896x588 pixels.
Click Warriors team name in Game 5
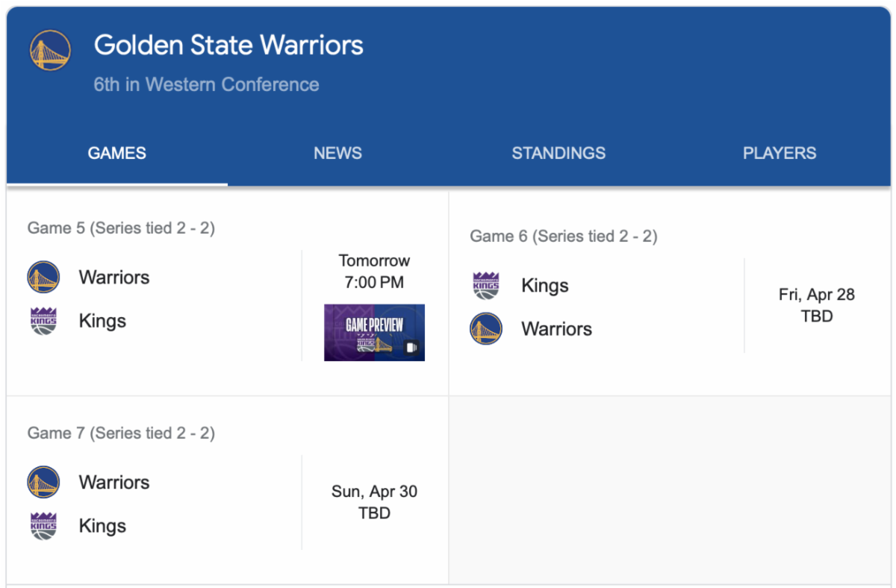[114, 278]
